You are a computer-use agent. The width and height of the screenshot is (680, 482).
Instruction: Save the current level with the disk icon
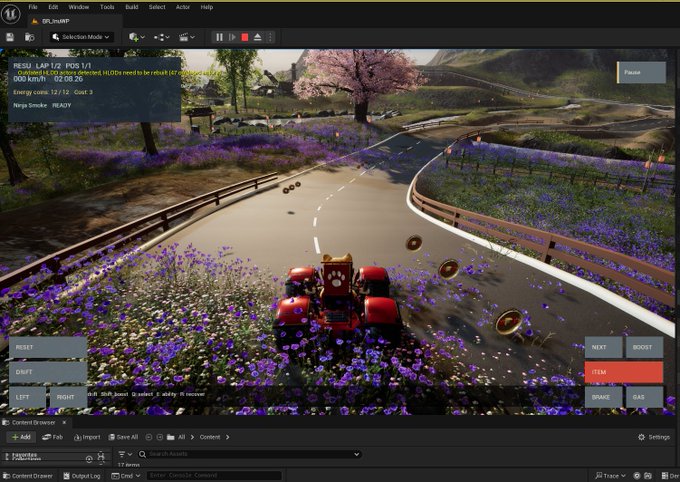click(10, 37)
